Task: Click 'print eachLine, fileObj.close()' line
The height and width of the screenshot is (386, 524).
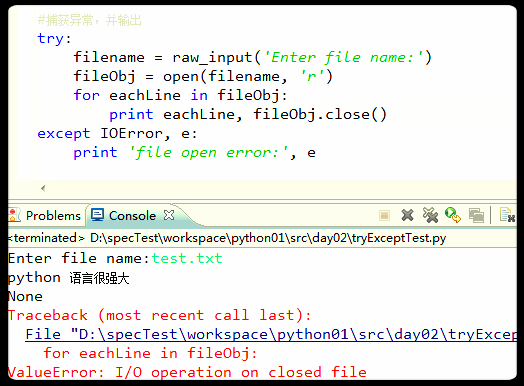Action: point(248,115)
